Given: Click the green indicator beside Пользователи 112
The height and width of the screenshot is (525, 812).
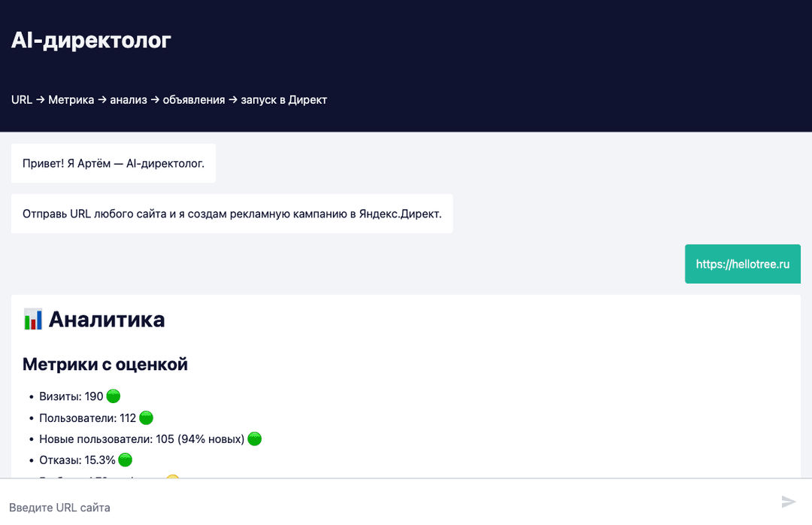Looking at the screenshot, I should (x=146, y=417).
